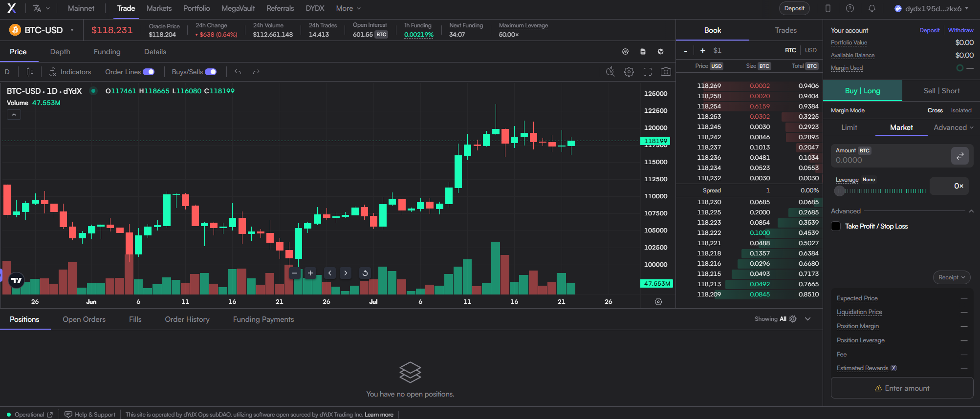Collapse the Advanced section expander

(x=971, y=211)
